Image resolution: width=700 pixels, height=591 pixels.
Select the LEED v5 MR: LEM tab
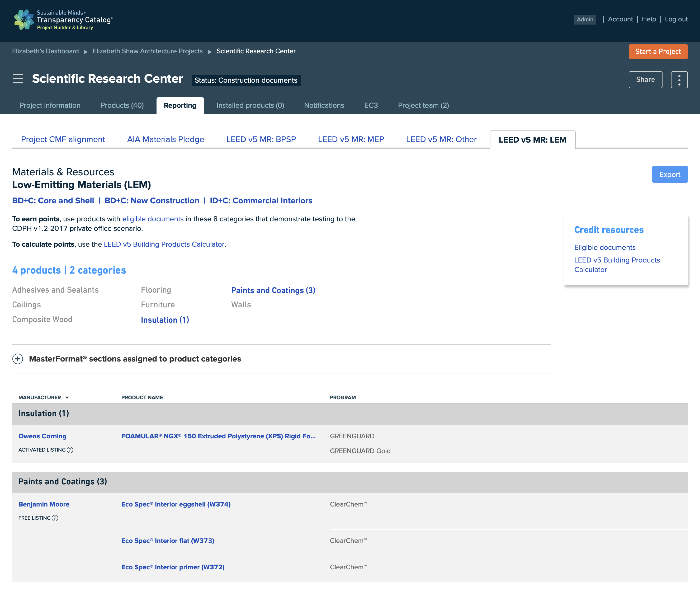(x=533, y=140)
